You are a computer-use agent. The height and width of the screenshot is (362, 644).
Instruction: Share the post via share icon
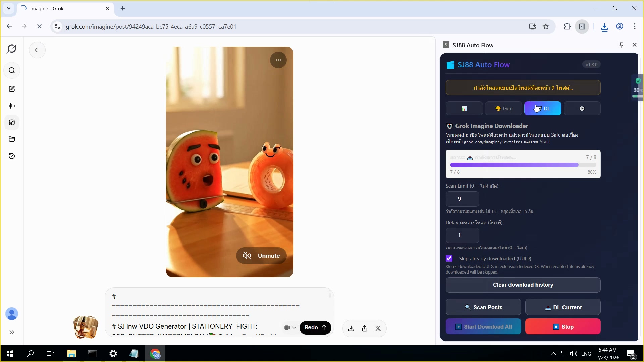tap(365, 328)
